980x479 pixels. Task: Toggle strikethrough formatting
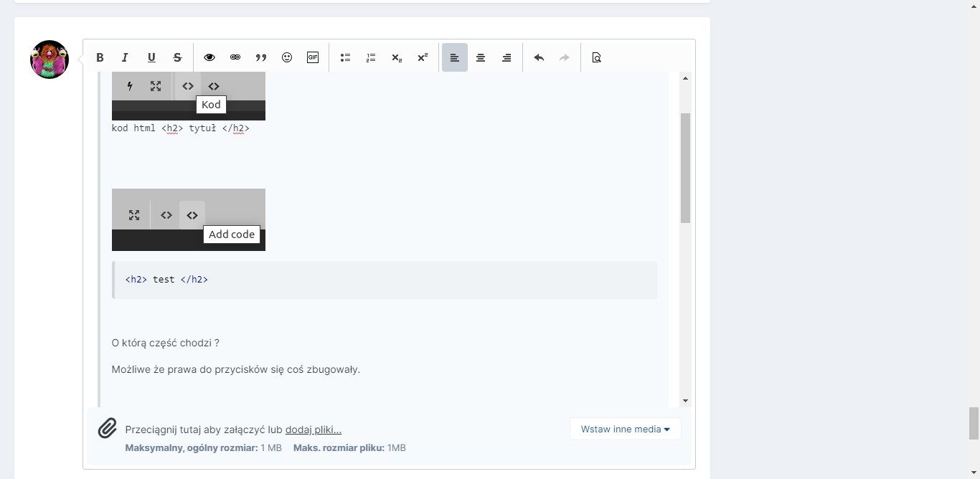(x=177, y=57)
